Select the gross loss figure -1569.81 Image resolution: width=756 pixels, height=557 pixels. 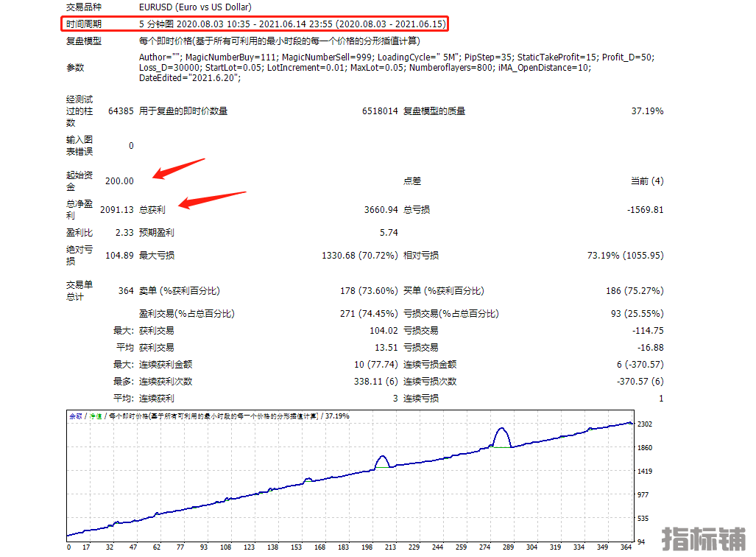(645, 210)
